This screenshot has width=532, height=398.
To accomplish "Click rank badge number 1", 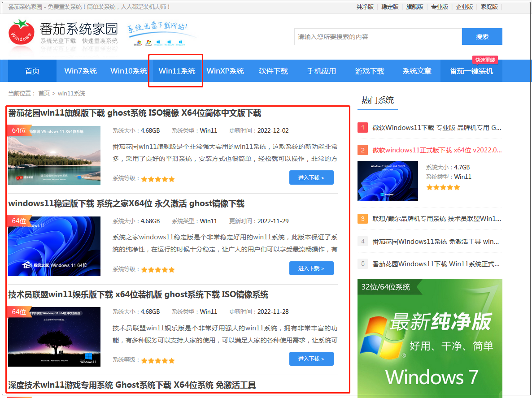I will coord(363,127).
